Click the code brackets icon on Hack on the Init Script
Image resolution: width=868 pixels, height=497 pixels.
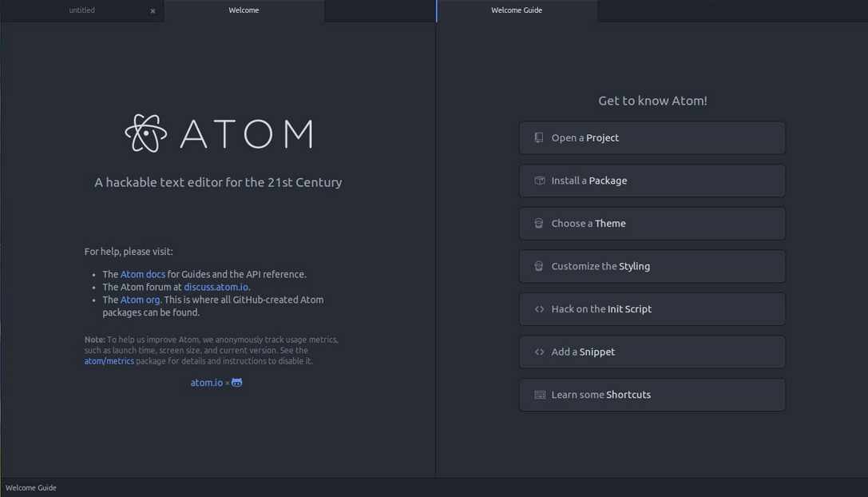pos(537,309)
